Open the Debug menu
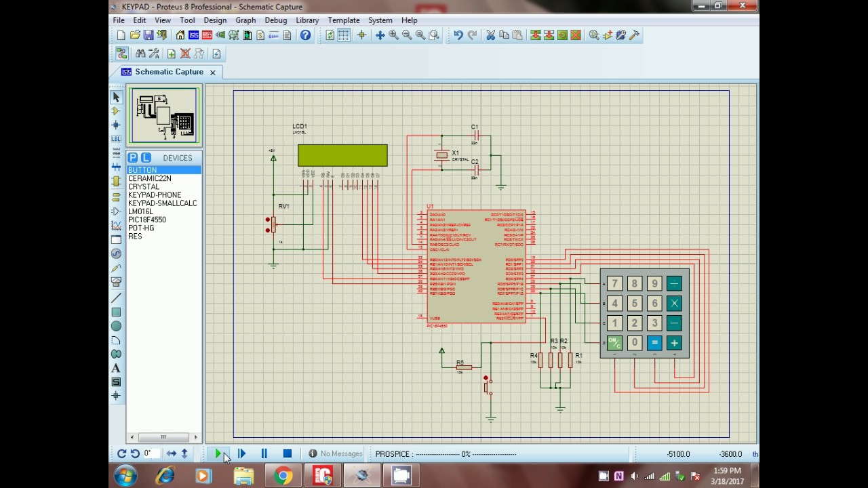 pyautogui.click(x=276, y=20)
